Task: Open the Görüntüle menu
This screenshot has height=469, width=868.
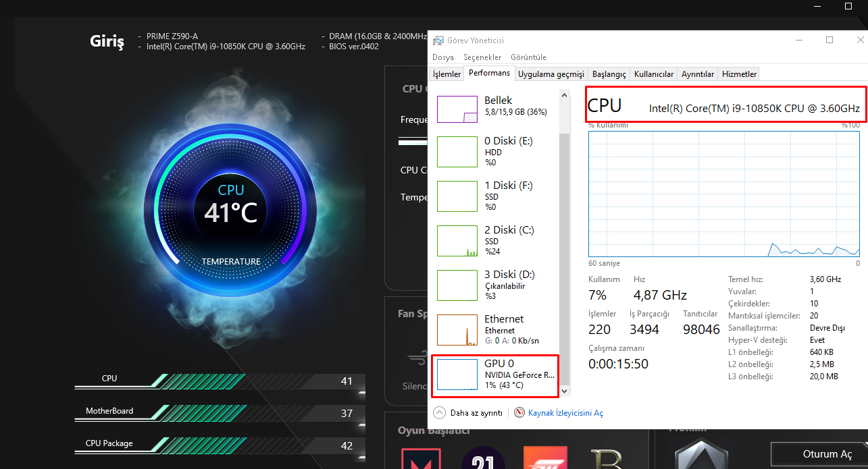Action: click(x=529, y=57)
